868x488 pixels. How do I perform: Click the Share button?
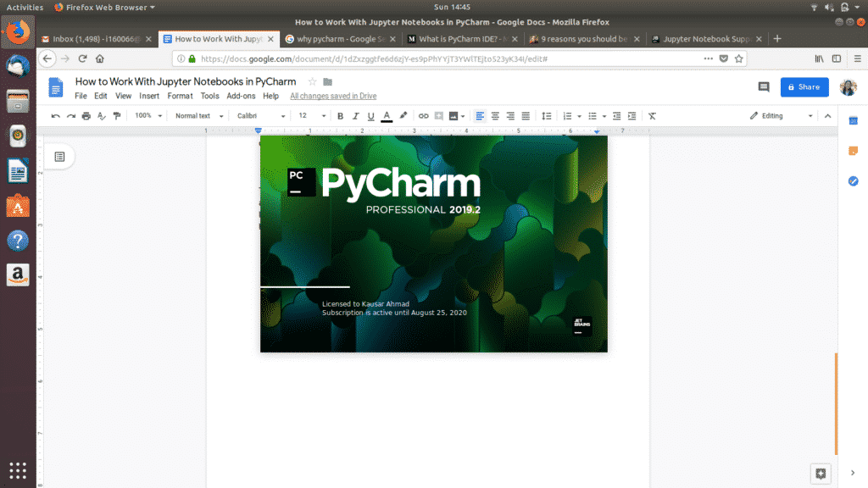coord(804,87)
